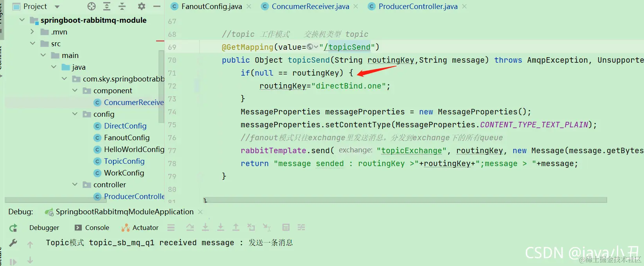Click the topicExchange string in code
The height and width of the screenshot is (266, 644).
(x=412, y=151)
